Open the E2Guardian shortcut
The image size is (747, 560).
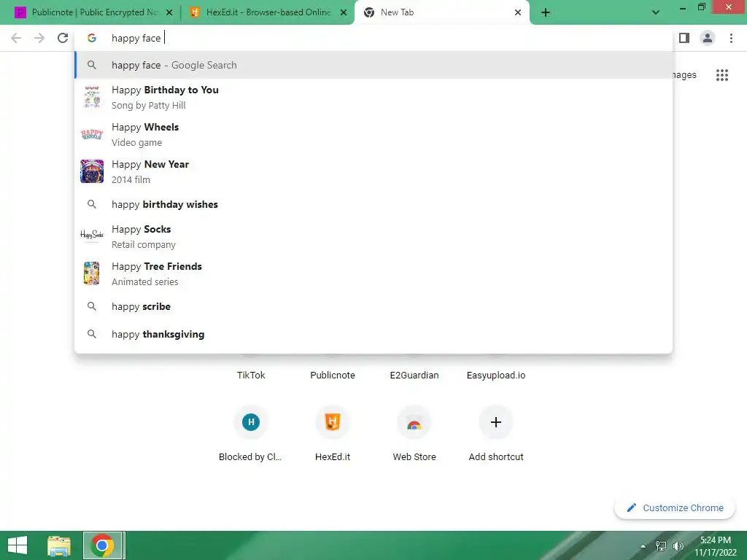click(414, 375)
